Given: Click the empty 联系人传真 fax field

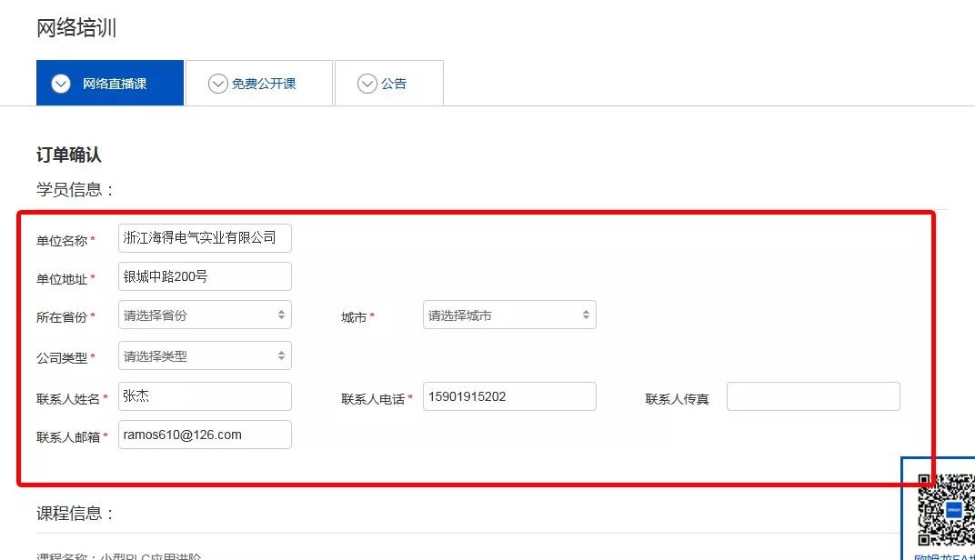Looking at the screenshot, I should point(813,396).
